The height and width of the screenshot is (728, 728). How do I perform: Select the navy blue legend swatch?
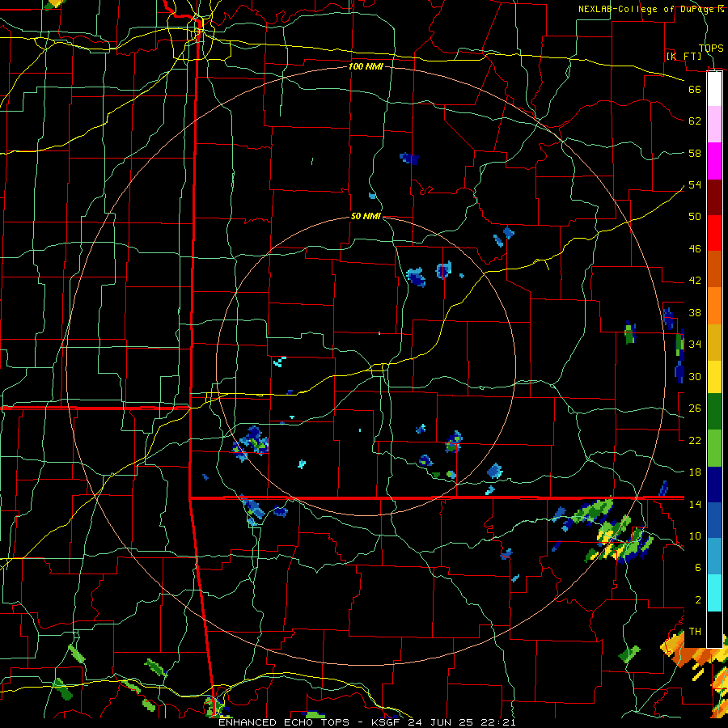click(714, 485)
